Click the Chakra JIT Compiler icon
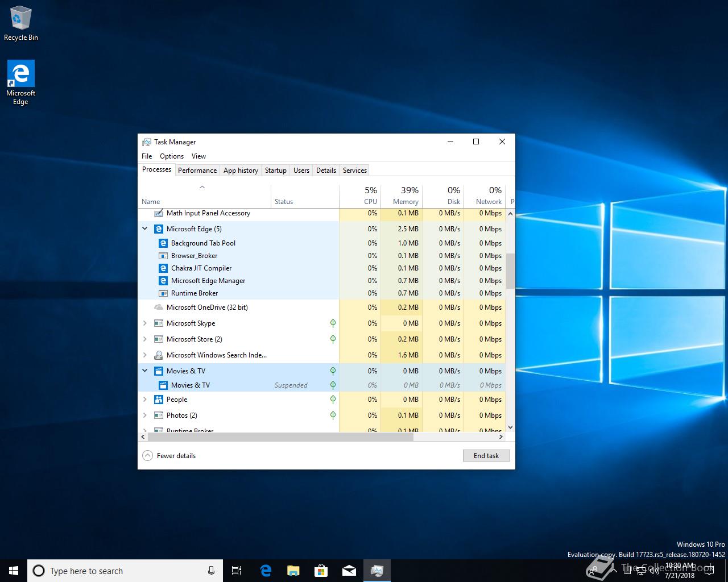 tap(163, 268)
